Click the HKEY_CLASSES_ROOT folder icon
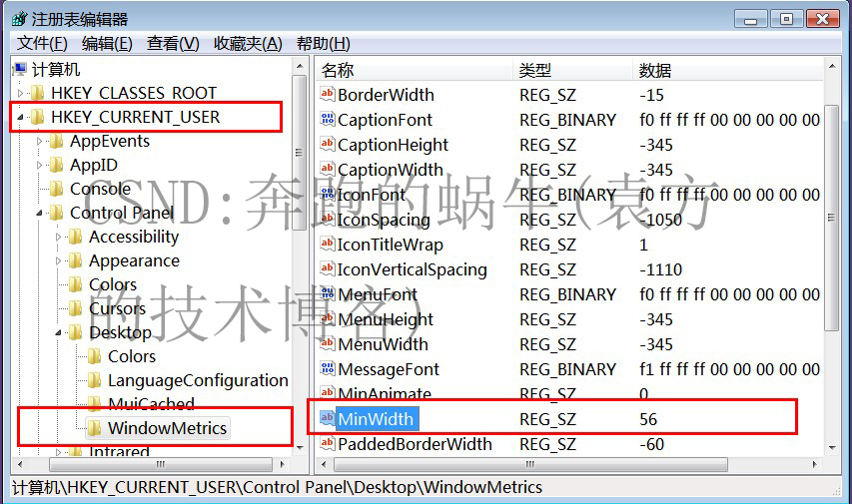852x504 pixels. [38, 93]
